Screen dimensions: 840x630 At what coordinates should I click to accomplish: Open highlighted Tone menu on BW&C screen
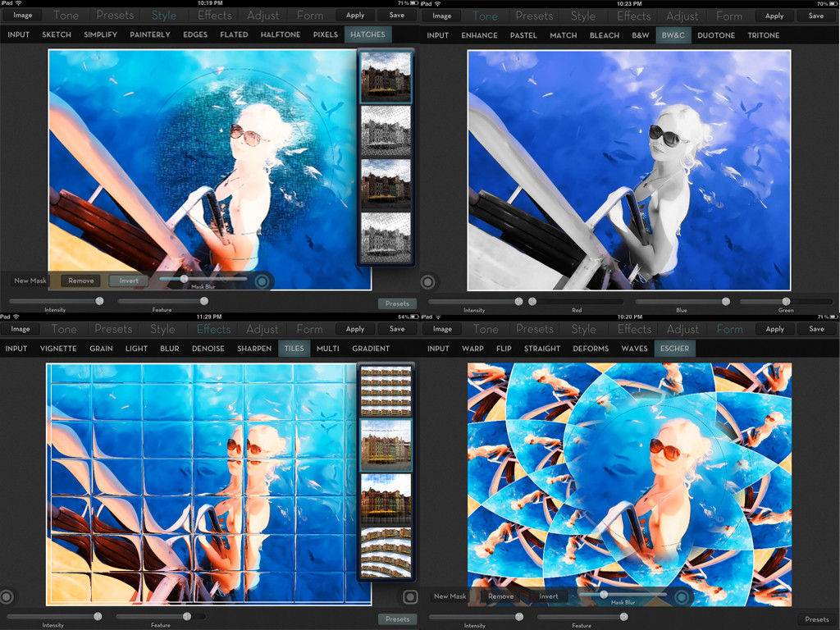click(x=485, y=16)
